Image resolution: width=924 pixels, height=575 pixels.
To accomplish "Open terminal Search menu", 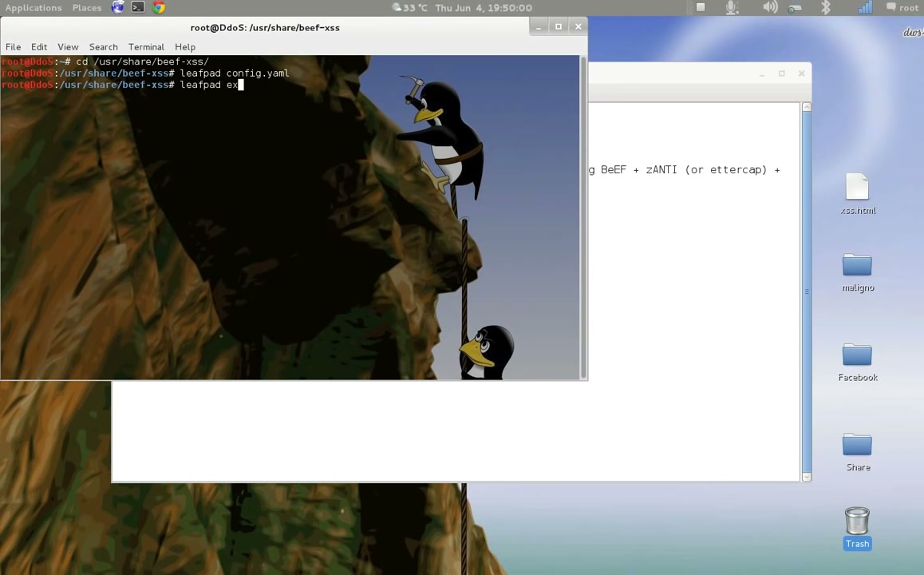I will point(103,46).
